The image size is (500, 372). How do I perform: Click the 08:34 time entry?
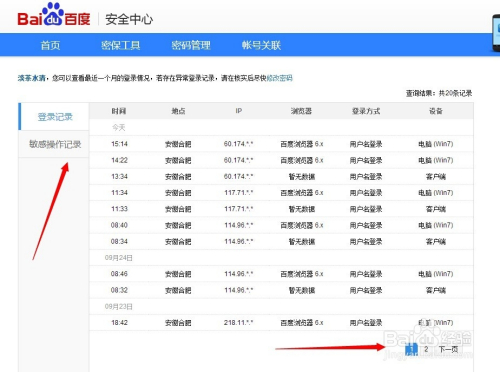pyautogui.click(x=119, y=241)
